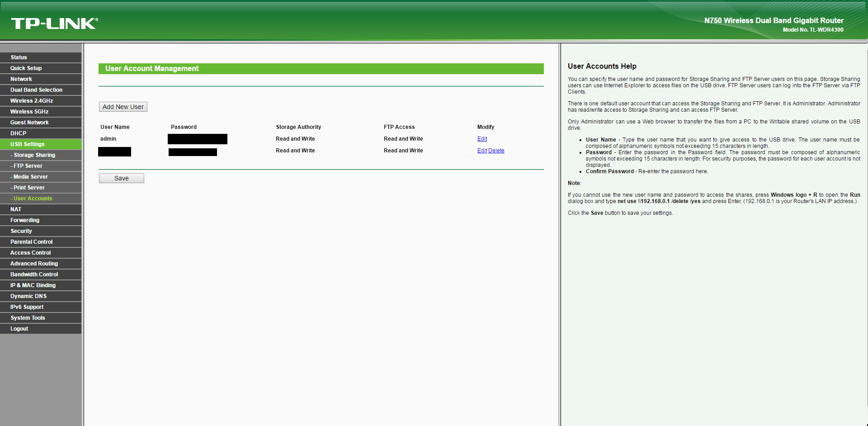The height and width of the screenshot is (426, 868).
Task: Open Parental Control menu
Action: coord(41,242)
